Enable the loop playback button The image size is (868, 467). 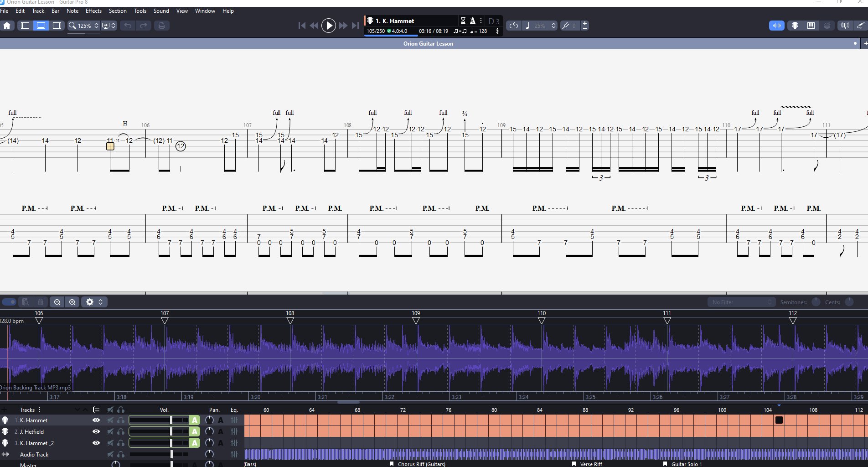[x=514, y=26]
